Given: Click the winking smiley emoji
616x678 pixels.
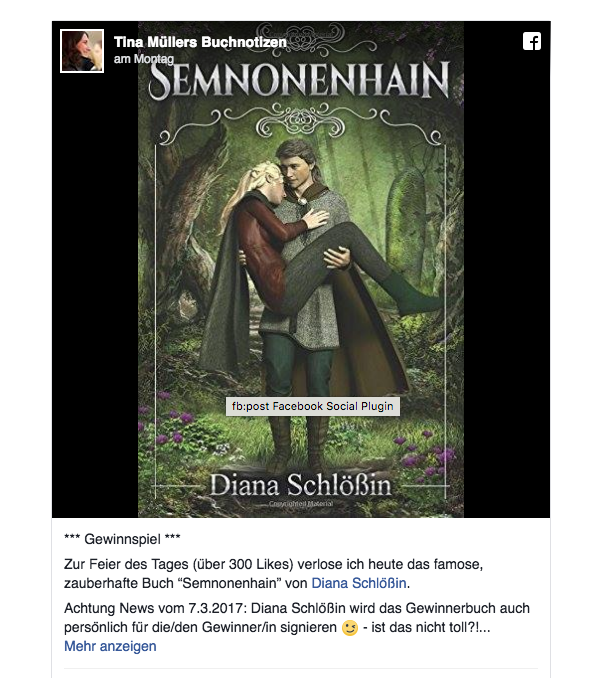Looking at the screenshot, I should tap(350, 628).
